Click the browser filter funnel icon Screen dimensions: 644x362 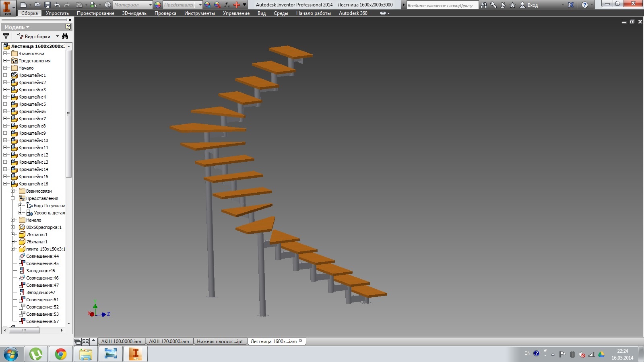6,36
